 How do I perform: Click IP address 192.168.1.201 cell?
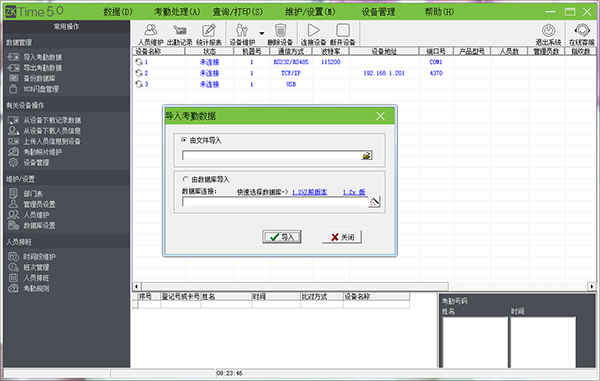point(384,73)
